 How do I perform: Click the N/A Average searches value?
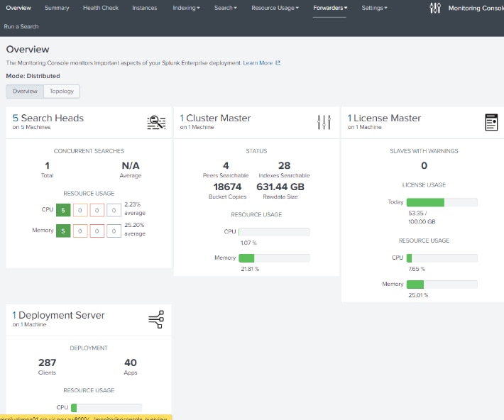click(131, 165)
